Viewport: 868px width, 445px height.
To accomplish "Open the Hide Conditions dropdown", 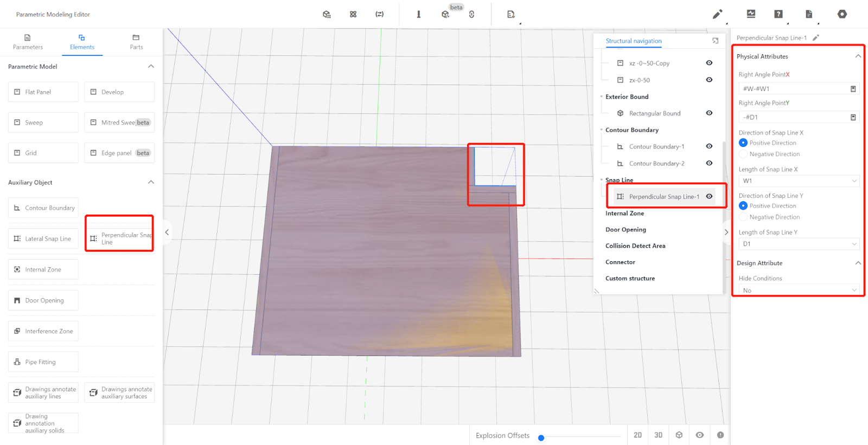I will point(799,291).
